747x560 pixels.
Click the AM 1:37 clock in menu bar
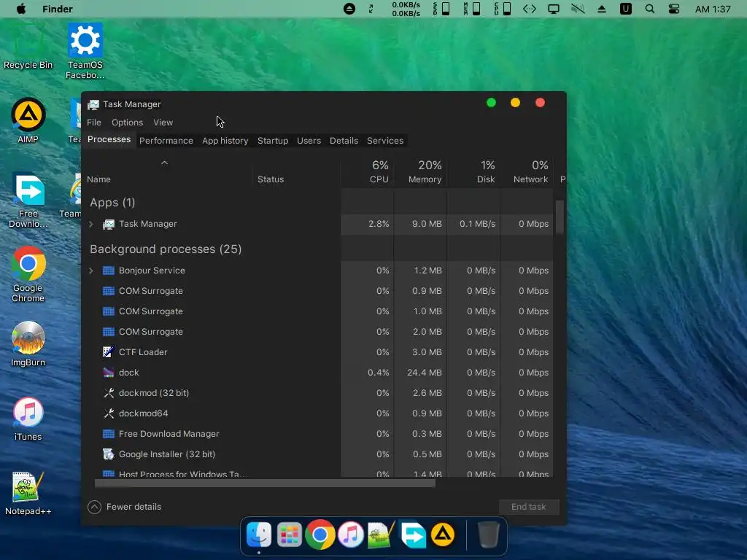tap(713, 9)
